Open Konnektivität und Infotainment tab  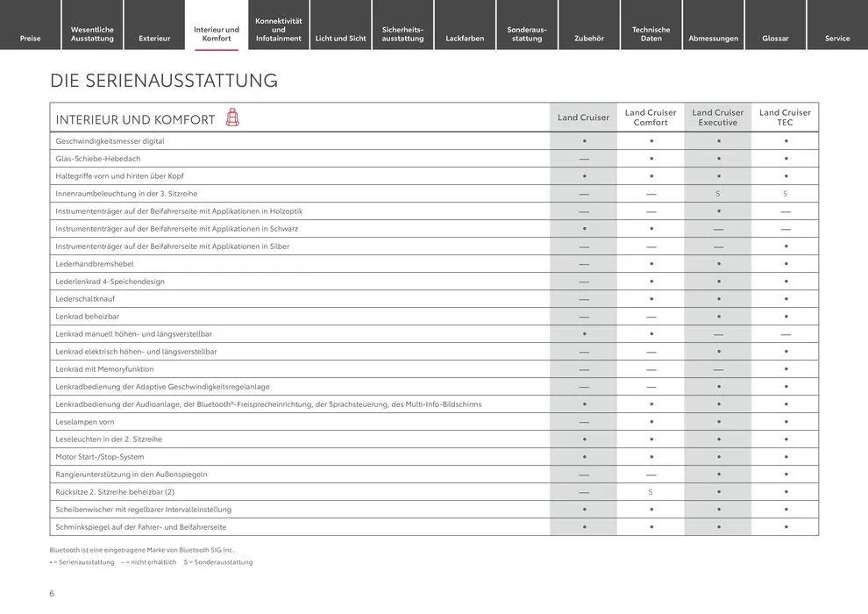pyautogui.click(x=279, y=29)
